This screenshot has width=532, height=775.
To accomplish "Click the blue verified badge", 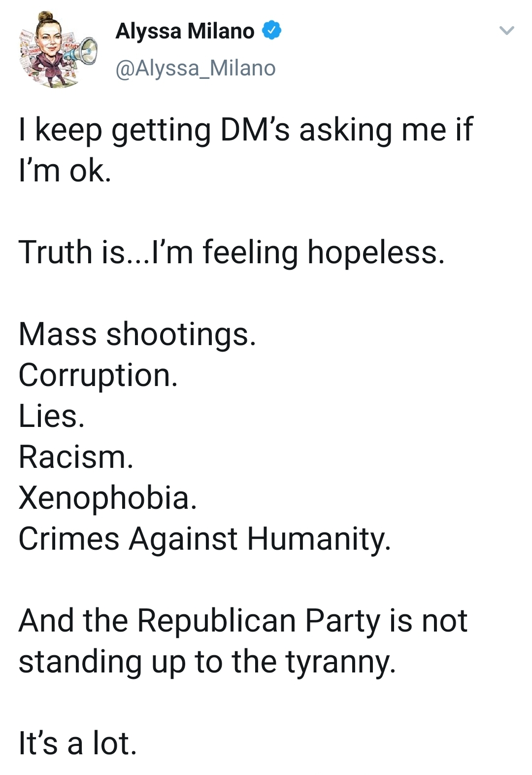I will pos(271,31).
